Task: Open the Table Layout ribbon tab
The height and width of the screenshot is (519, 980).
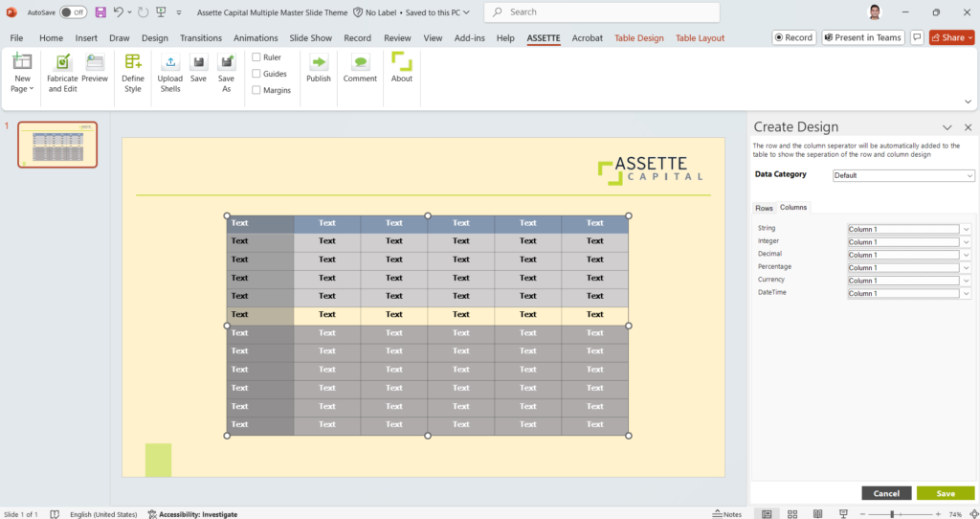Action: (700, 37)
